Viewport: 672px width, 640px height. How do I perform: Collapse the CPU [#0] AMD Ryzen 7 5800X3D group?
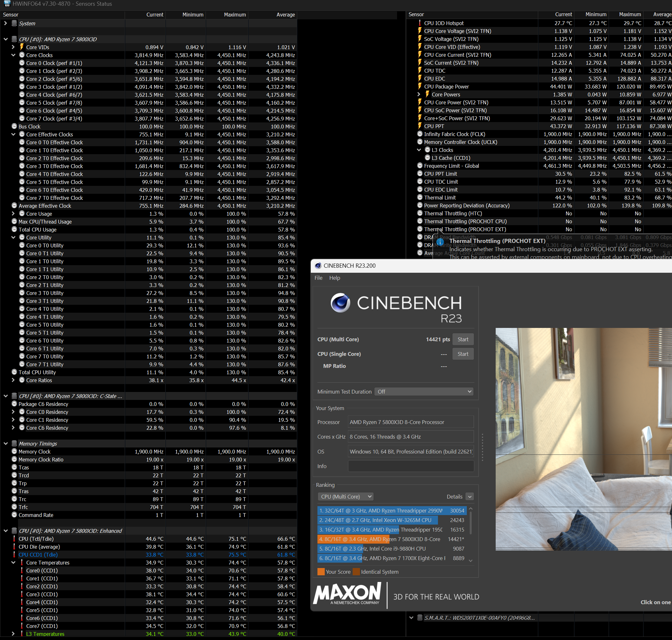click(x=5, y=39)
